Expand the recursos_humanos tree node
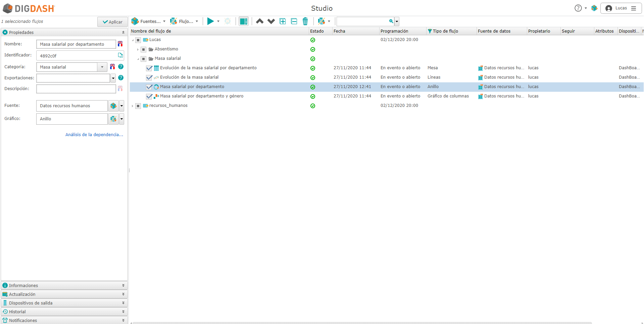The height and width of the screenshot is (324, 644). click(133, 106)
